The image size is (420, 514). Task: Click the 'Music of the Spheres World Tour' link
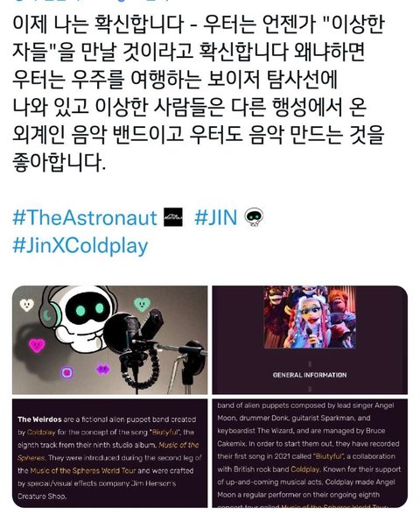pos(83,470)
